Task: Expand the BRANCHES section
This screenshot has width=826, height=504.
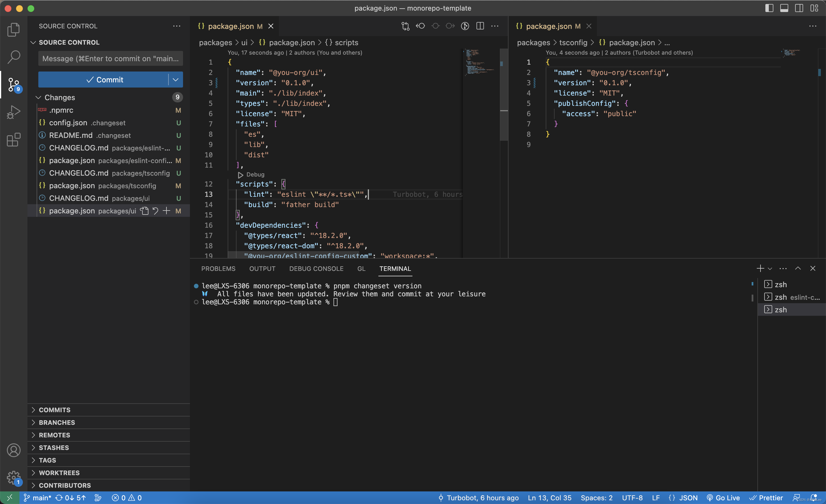Action: [109, 422]
